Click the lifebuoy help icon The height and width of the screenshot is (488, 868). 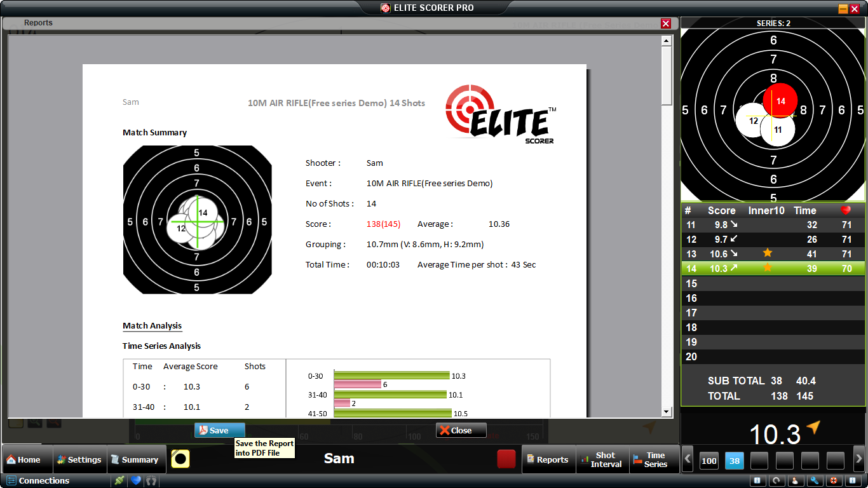(834, 480)
